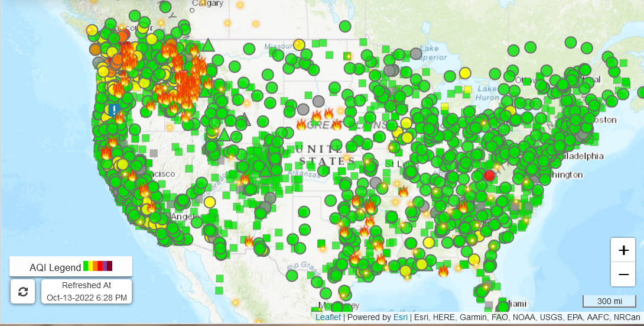Open the Leaflet attribution link

pyautogui.click(x=328, y=318)
